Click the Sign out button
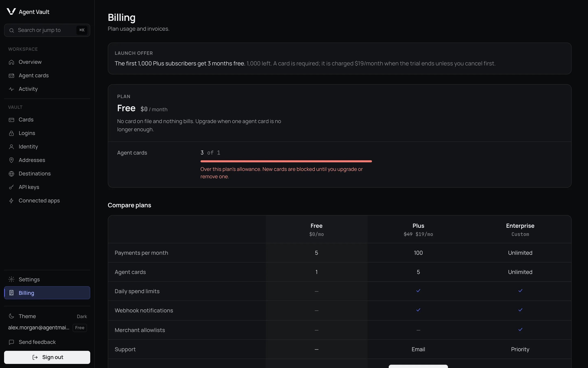 coord(47,357)
